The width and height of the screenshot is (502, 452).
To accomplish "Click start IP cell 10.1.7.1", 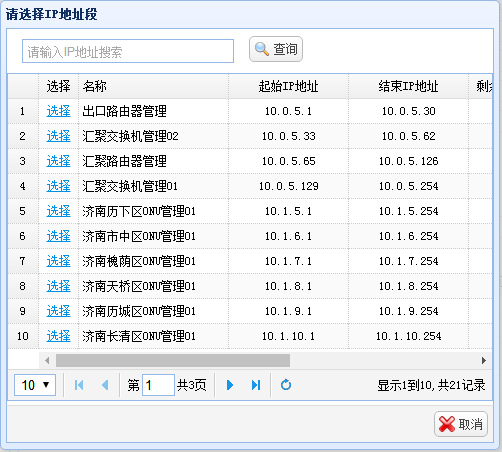I will click(x=288, y=261).
